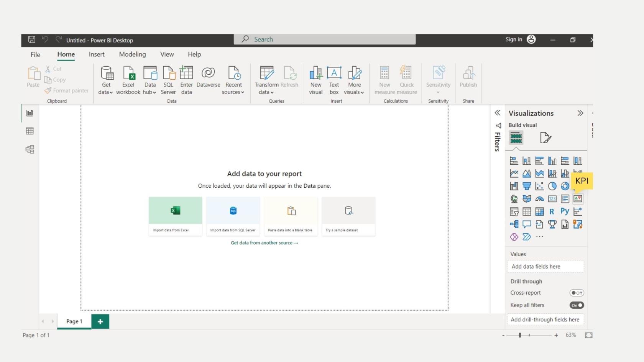The height and width of the screenshot is (362, 644).
Task: Choose the Waterfall chart visual
Action: [x=514, y=186]
